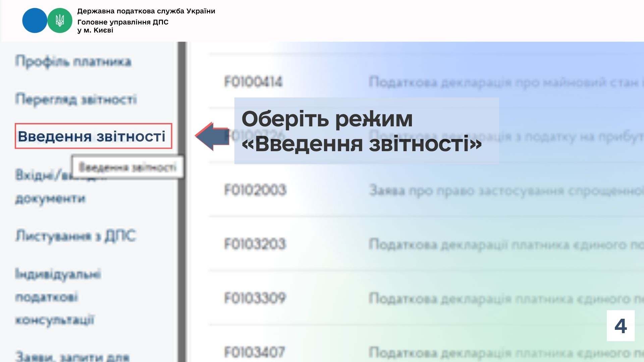Click form code F0103309 in the list
Screen dimensions: 644x362
[255, 297]
